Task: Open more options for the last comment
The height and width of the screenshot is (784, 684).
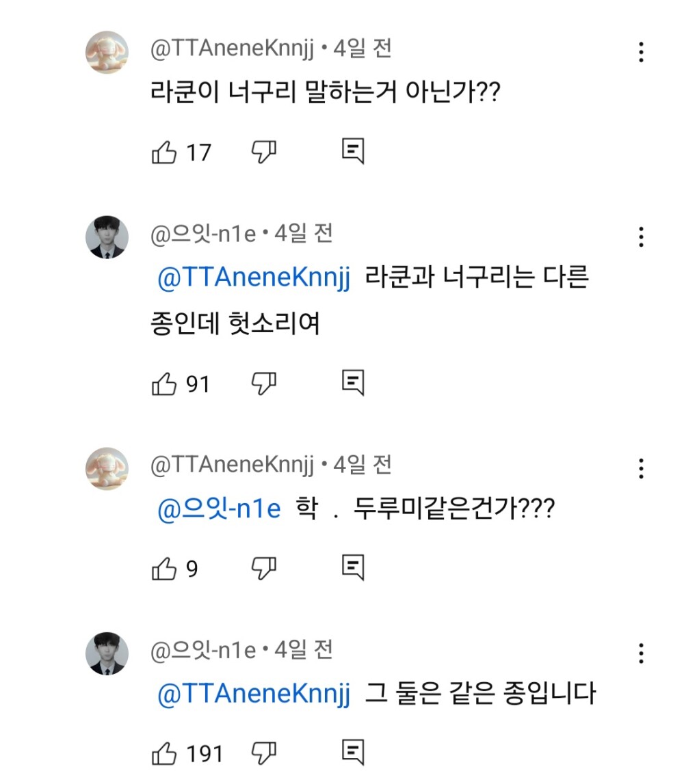Action: [641, 653]
